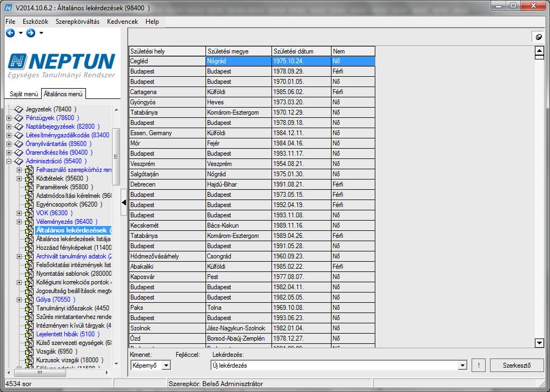Click the Pénzügyek book icon
The height and width of the screenshot is (392, 550).
[x=19, y=118]
